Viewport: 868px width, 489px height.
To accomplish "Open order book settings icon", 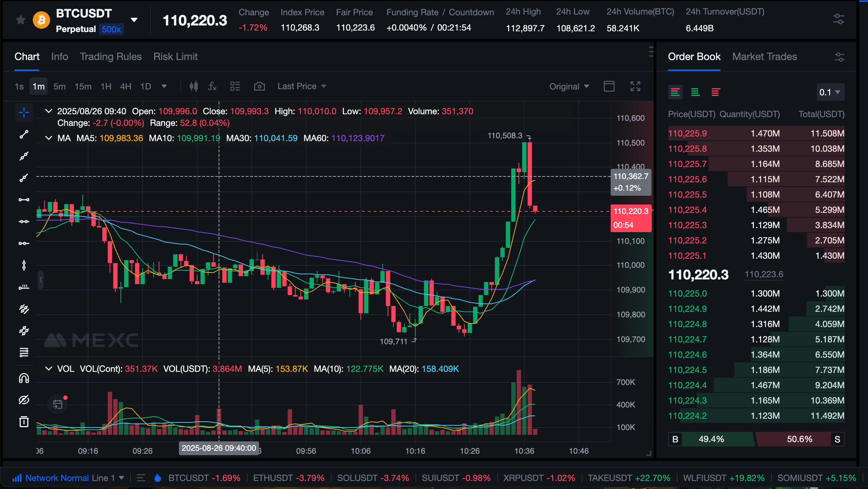I will tap(839, 57).
